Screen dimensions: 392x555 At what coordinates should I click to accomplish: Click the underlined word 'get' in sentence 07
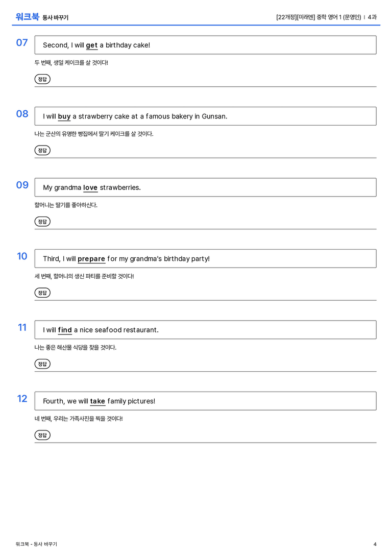coord(92,45)
